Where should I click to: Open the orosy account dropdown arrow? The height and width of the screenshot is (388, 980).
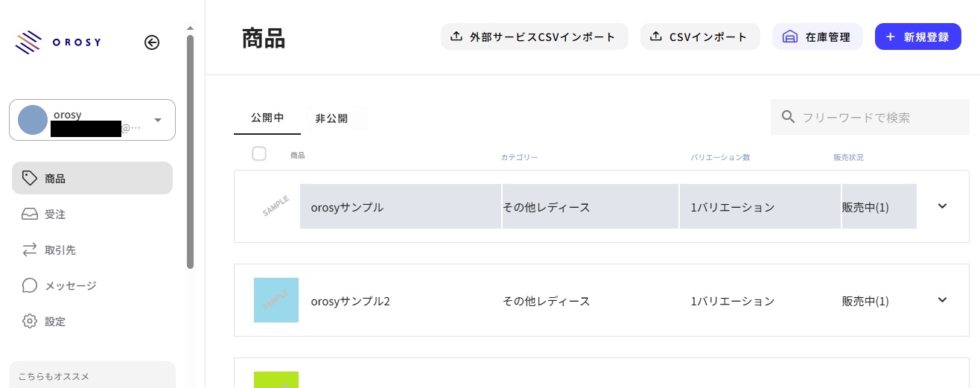coord(158,120)
